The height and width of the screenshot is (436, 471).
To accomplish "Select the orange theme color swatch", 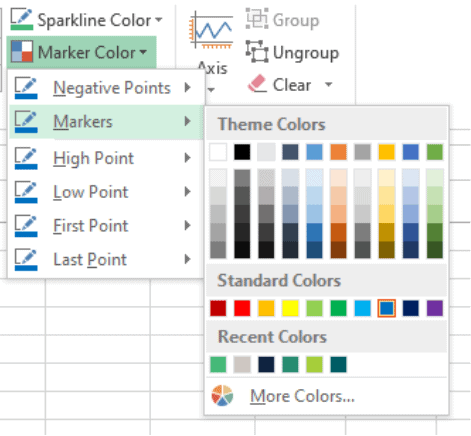I will (338, 152).
